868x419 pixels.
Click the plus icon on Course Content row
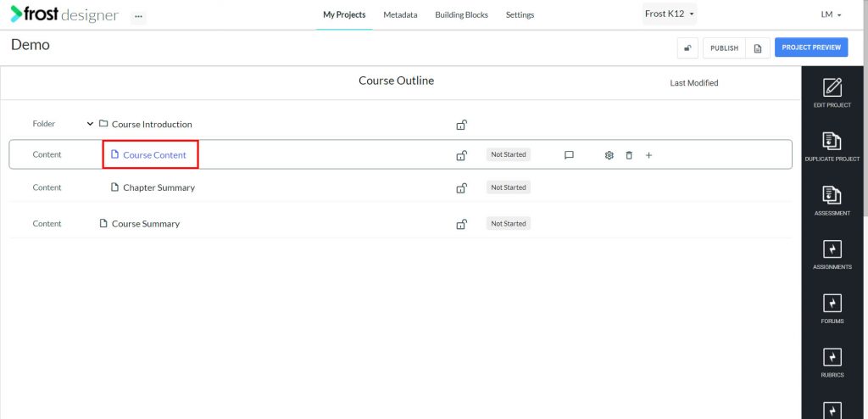point(648,155)
